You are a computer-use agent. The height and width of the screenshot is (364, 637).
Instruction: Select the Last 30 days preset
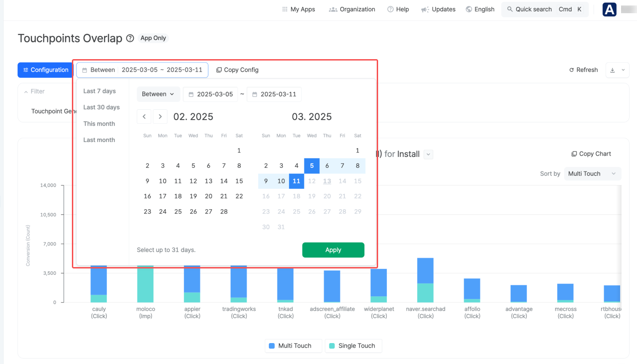pyautogui.click(x=101, y=107)
